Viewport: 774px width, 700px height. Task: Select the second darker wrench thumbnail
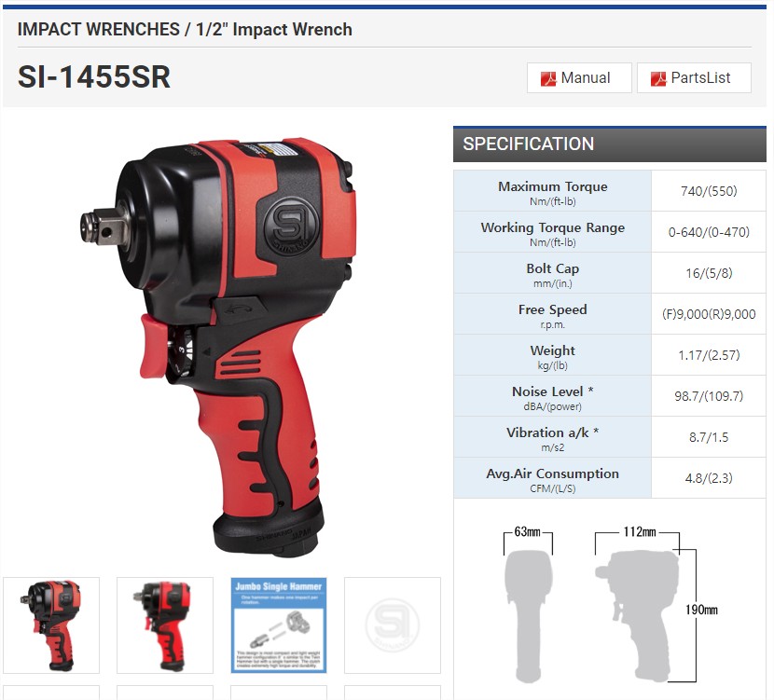pos(165,625)
